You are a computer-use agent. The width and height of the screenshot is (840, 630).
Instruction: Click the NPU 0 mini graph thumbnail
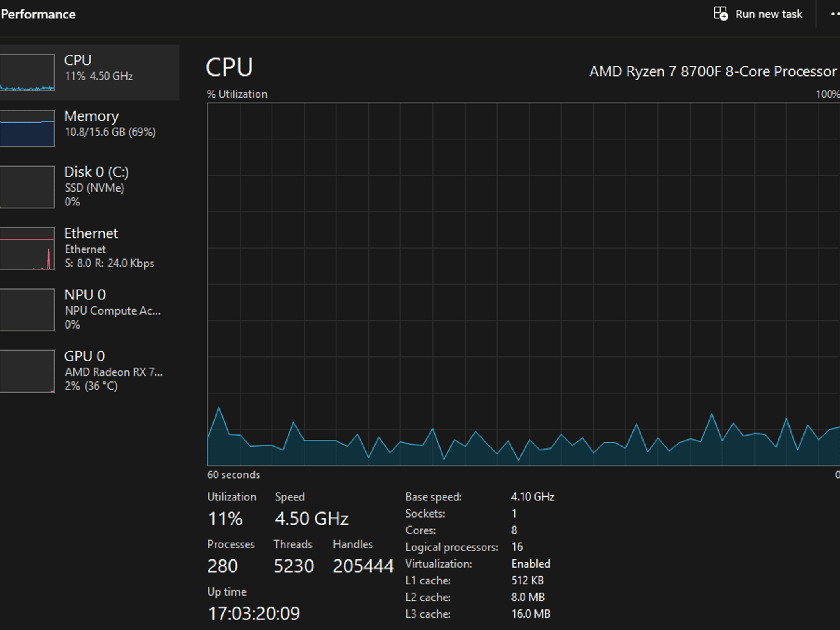coord(27,309)
